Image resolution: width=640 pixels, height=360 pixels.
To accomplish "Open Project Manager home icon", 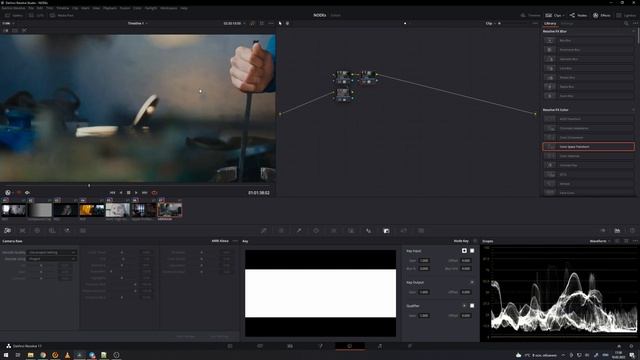I will coord(619,346).
